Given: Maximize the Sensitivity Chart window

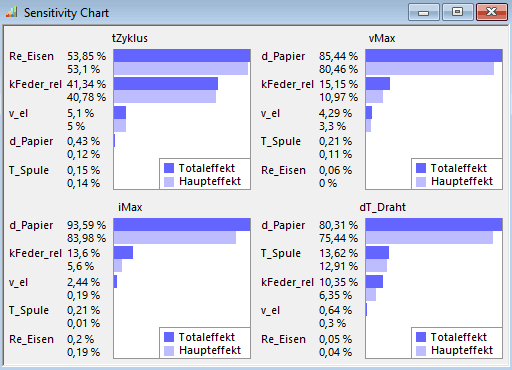Looking at the screenshot, I should tap(458, 12).
